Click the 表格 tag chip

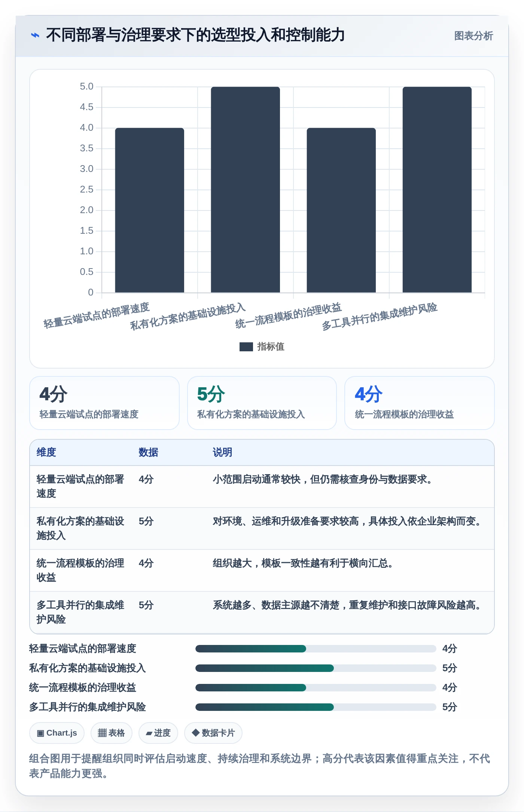(112, 733)
